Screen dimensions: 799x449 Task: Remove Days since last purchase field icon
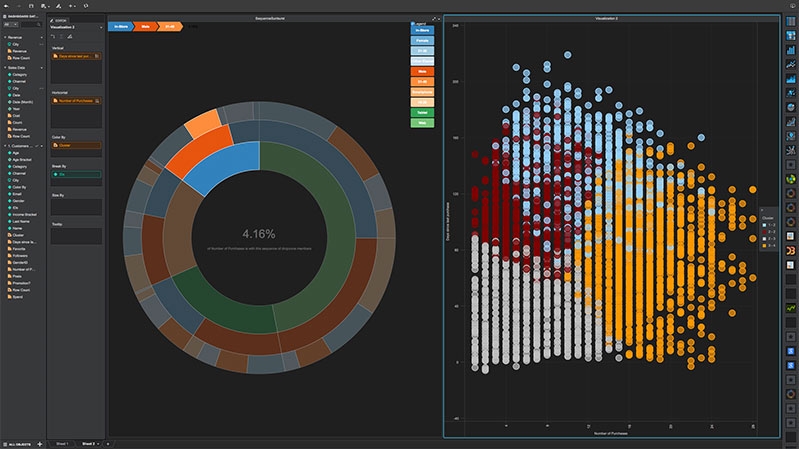[x=99, y=56]
